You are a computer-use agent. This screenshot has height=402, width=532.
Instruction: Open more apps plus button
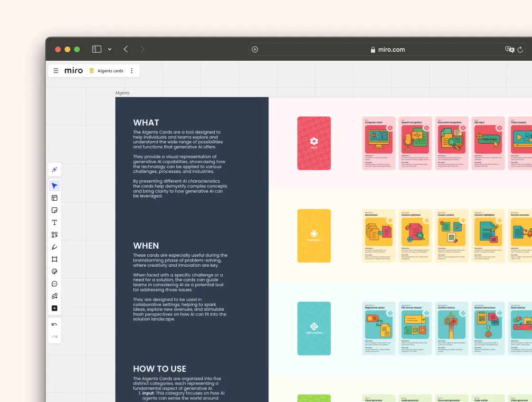[54, 308]
